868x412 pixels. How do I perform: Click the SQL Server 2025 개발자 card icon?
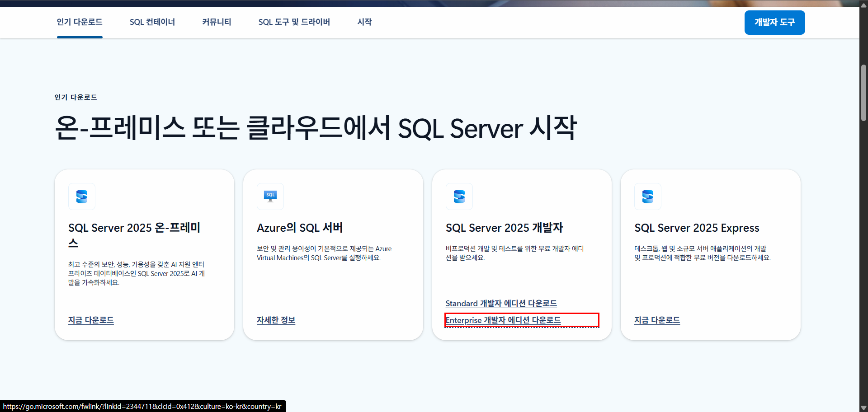click(x=459, y=197)
